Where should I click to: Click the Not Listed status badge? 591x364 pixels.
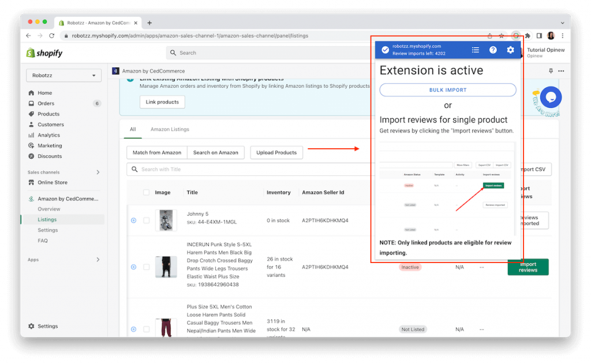click(413, 329)
